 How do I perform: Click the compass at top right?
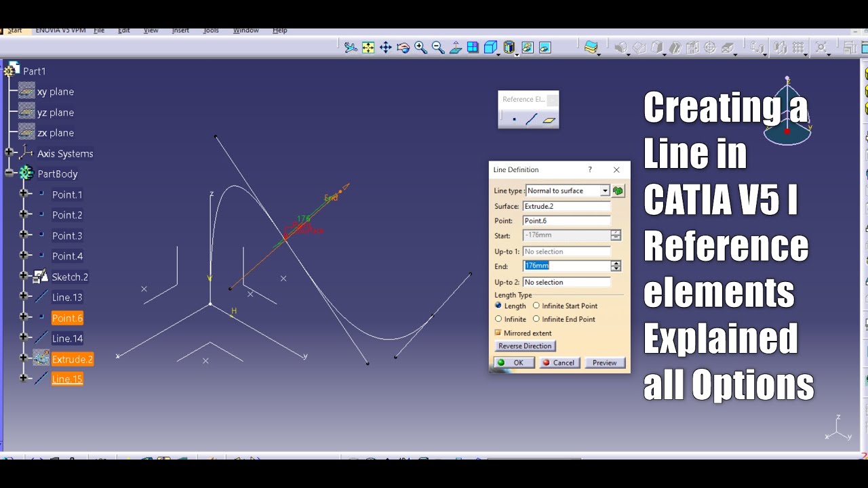[x=787, y=112]
